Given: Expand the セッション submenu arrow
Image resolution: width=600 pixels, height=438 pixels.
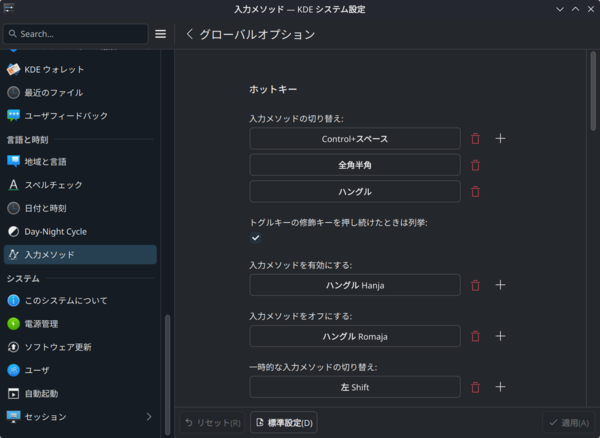Looking at the screenshot, I should 149,417.
